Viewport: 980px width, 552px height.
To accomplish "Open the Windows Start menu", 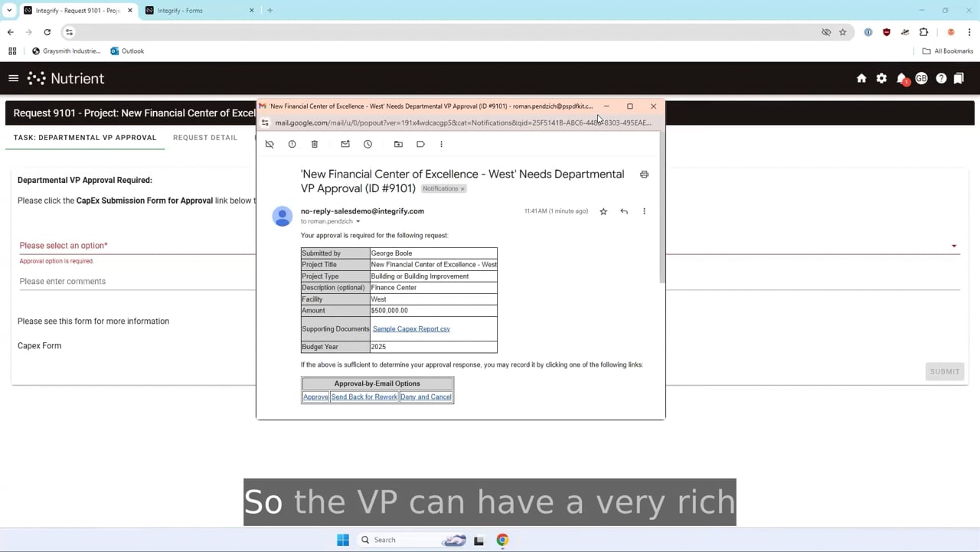I will click(x=343, y=540).
